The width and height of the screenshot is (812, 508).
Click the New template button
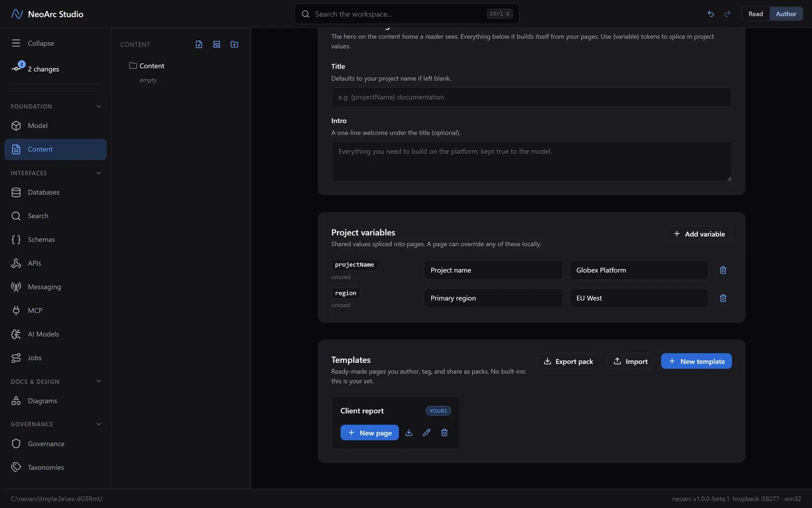(696, 361)
